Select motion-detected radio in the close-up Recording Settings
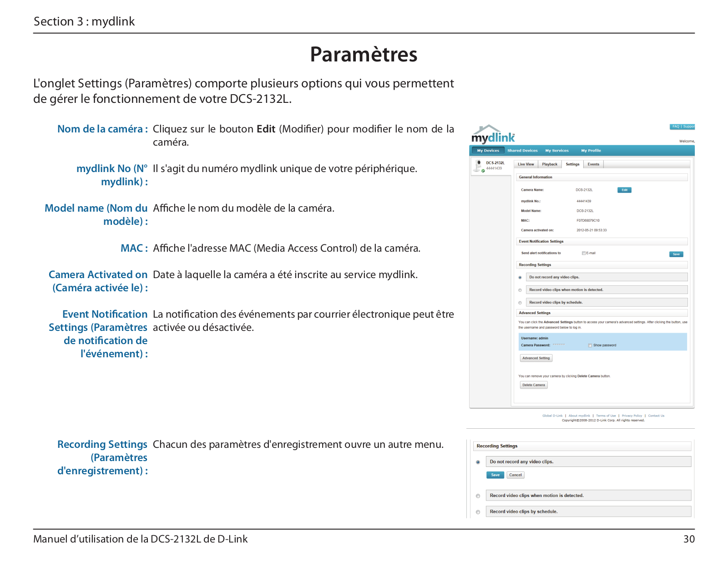Viewport: 728px width, 563px height. 478,496
